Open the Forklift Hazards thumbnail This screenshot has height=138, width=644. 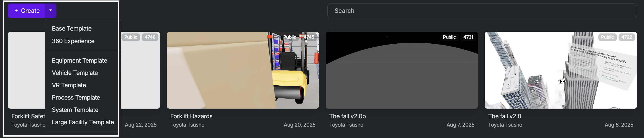pos(243,70)
